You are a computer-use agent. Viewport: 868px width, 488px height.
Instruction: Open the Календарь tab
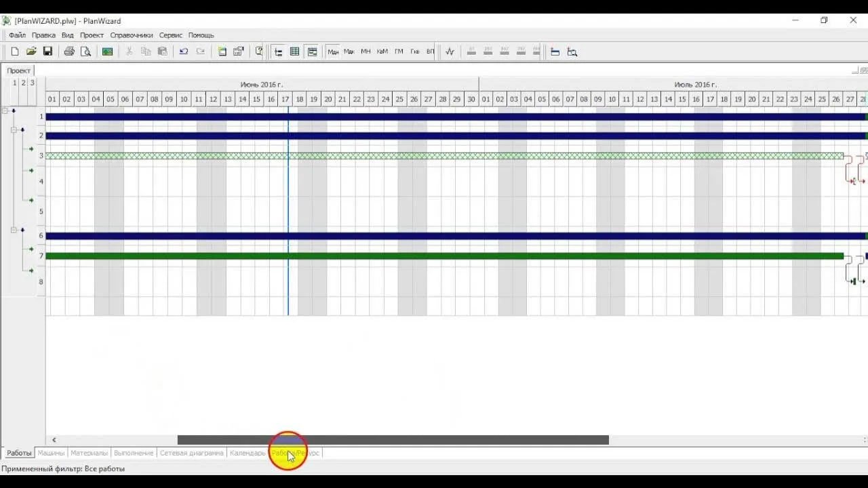pyautogui.click(x=248, y=453)
